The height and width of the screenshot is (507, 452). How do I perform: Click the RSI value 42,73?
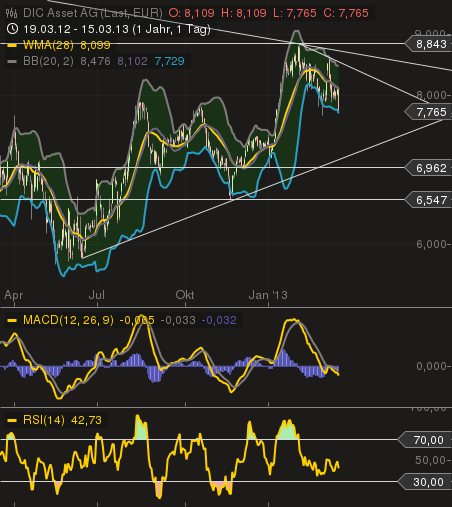click(86, 420)
